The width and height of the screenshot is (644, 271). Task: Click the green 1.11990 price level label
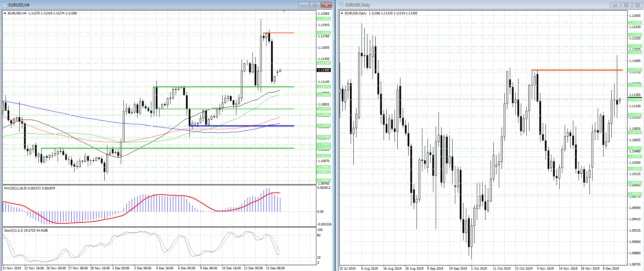tap(324, 19)
